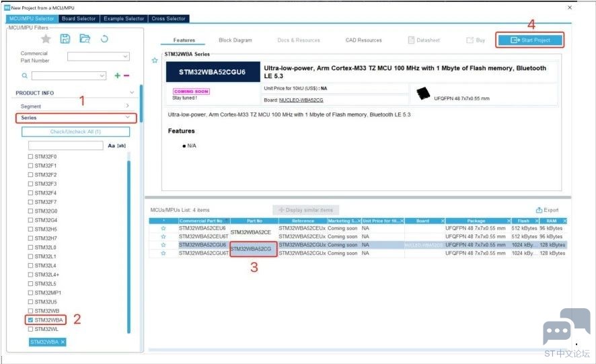Check the STM32L4+ series box
Image resolution: width=596 pixels, height=364 pixels.
coord(30,275)
